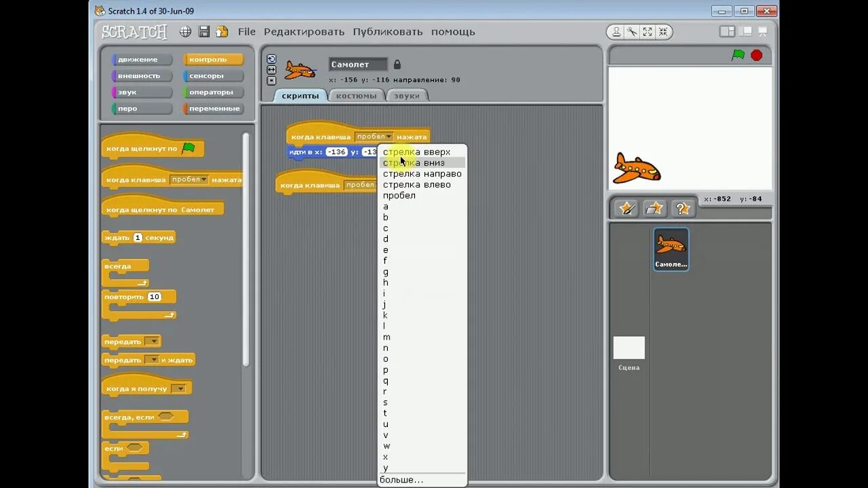This screenshot has width=868, height=488.
Task: Switch to the костюмы tab
Action: tap(356, 96)
